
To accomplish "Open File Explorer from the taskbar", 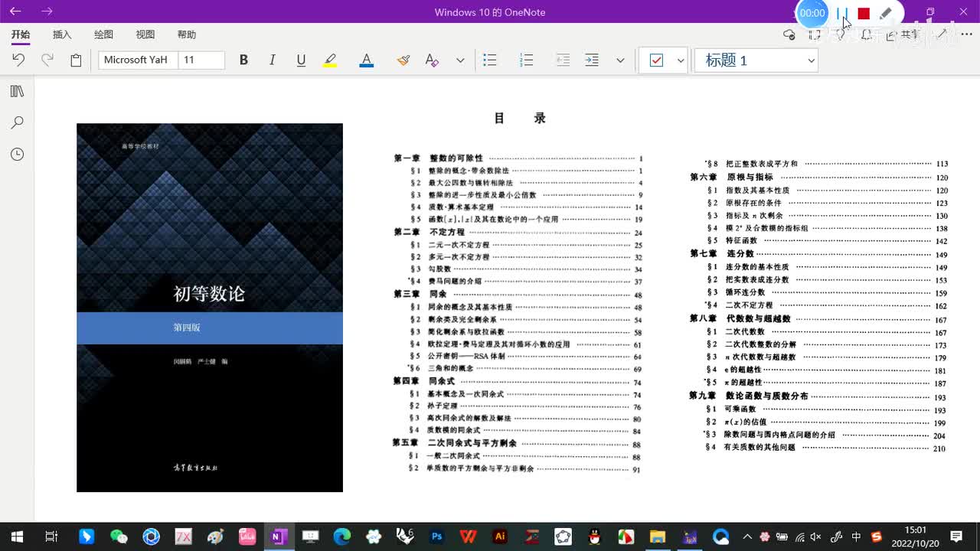I will click(658, 536).
